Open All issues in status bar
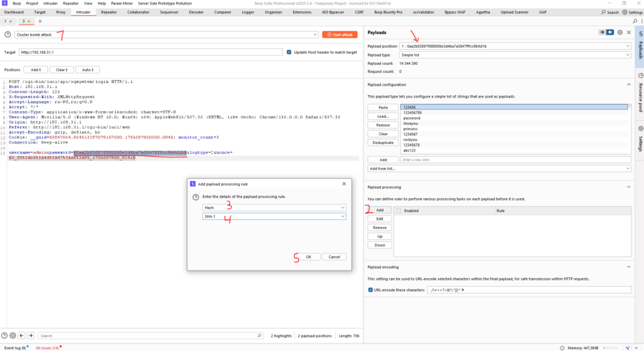The image size is (644, 351). pos(48,348)
